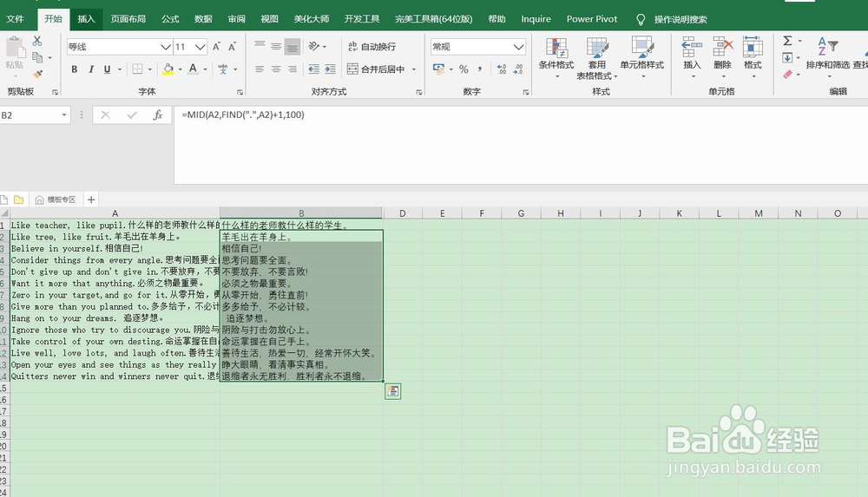The width and height of the screenshot is (868, 497).
Task: Open fill color dropdown arrow
Action: (x=180, y=69)
